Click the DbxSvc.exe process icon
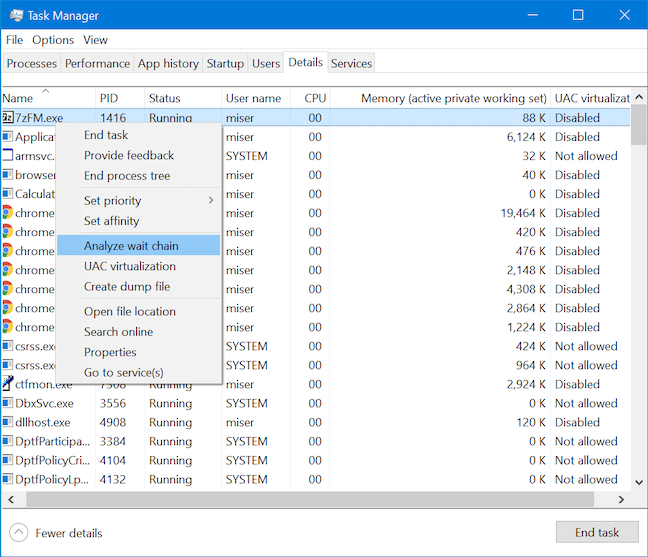 click(x=8, y=403)
